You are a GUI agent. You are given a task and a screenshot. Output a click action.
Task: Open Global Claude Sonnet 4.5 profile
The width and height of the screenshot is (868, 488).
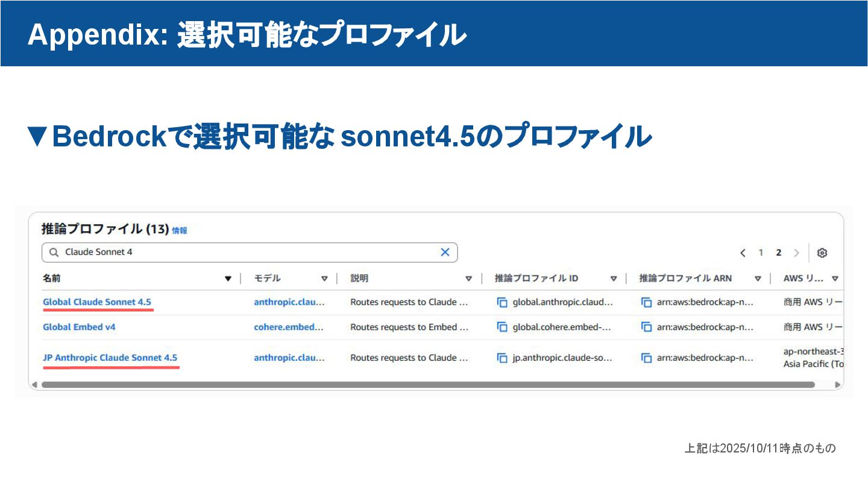pyautogui.click(x=97, y=302)
